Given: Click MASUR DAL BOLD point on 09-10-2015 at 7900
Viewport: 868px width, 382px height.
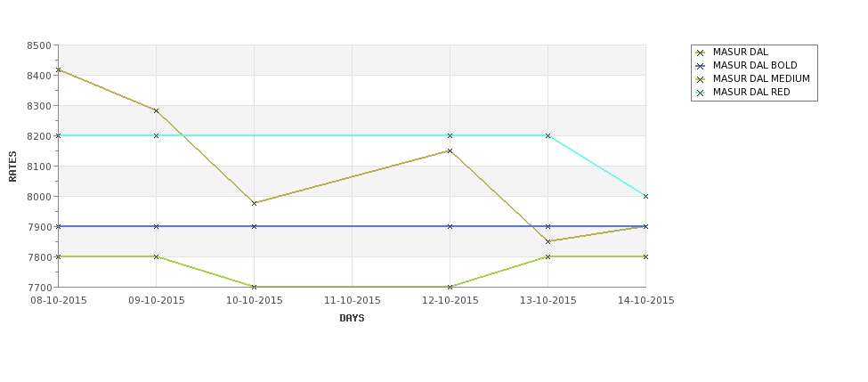Looking at the screenshot, I should click(156, 226).
